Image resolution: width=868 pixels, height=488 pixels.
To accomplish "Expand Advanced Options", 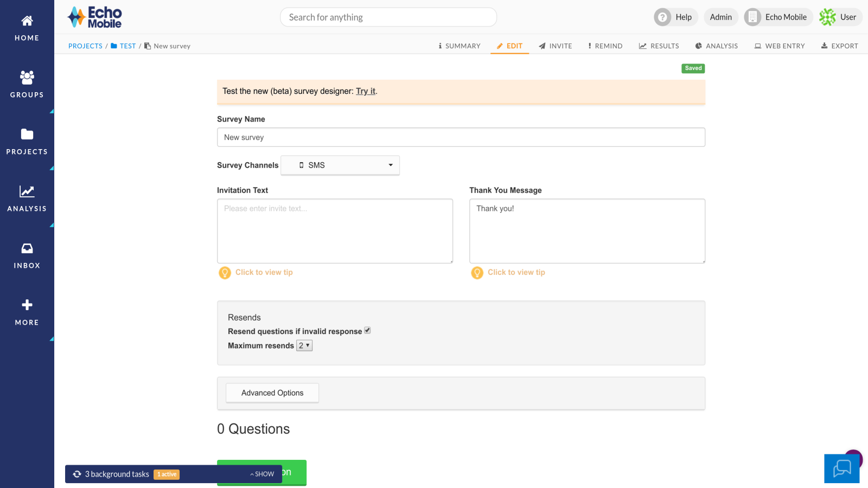I will tap(272, 393).
